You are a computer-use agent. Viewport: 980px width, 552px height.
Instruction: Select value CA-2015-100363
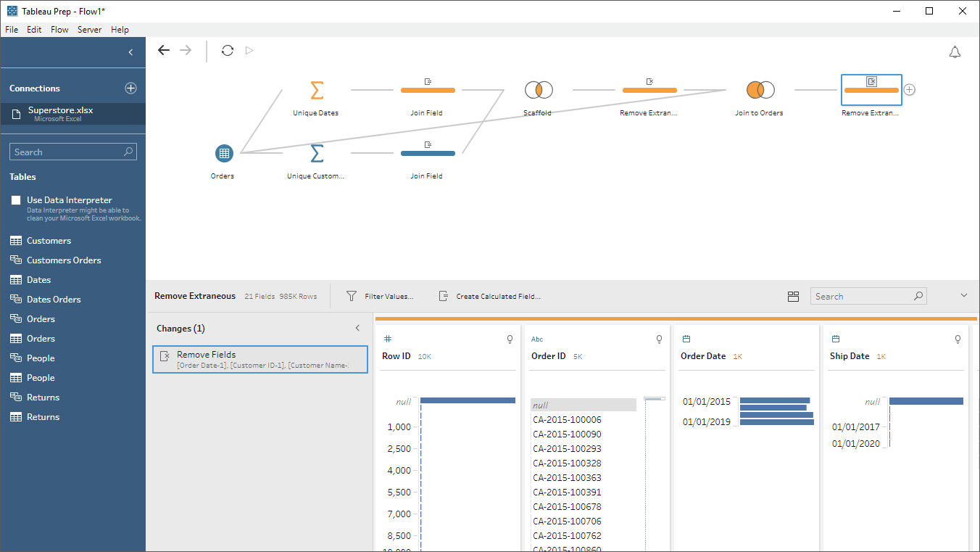(x=567, y=477)
